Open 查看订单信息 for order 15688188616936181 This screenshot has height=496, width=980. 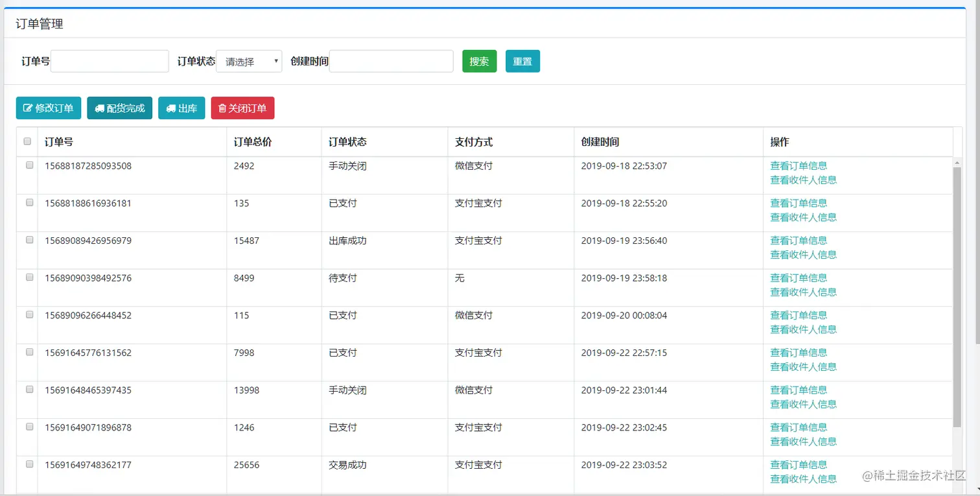pos(799,203)
